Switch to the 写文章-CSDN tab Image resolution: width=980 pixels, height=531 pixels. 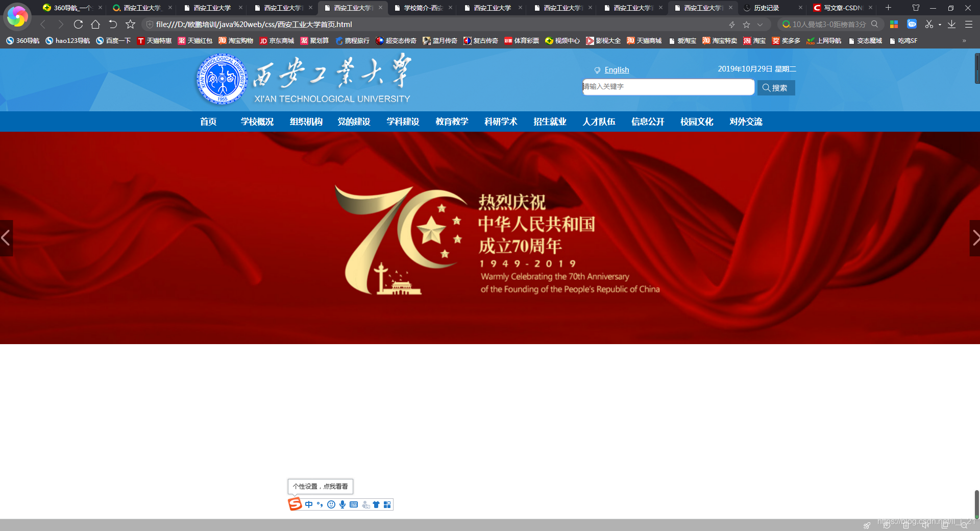click(x=843, y=8)
